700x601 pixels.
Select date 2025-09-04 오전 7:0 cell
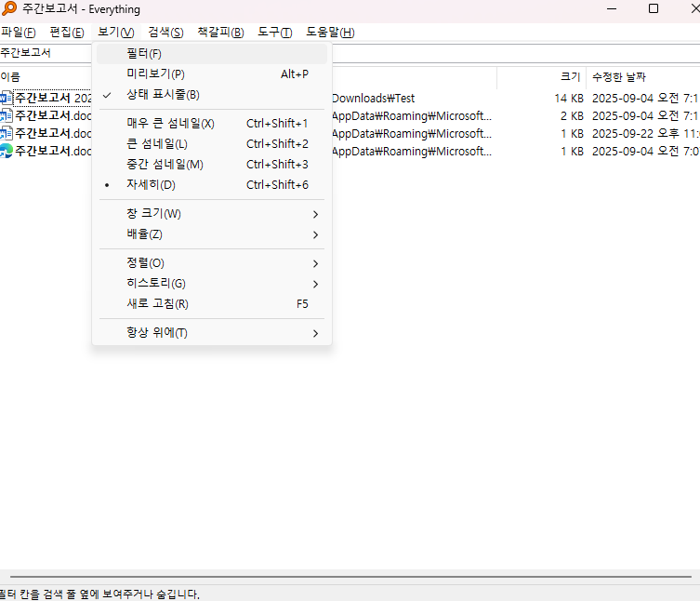click(645, 152)
